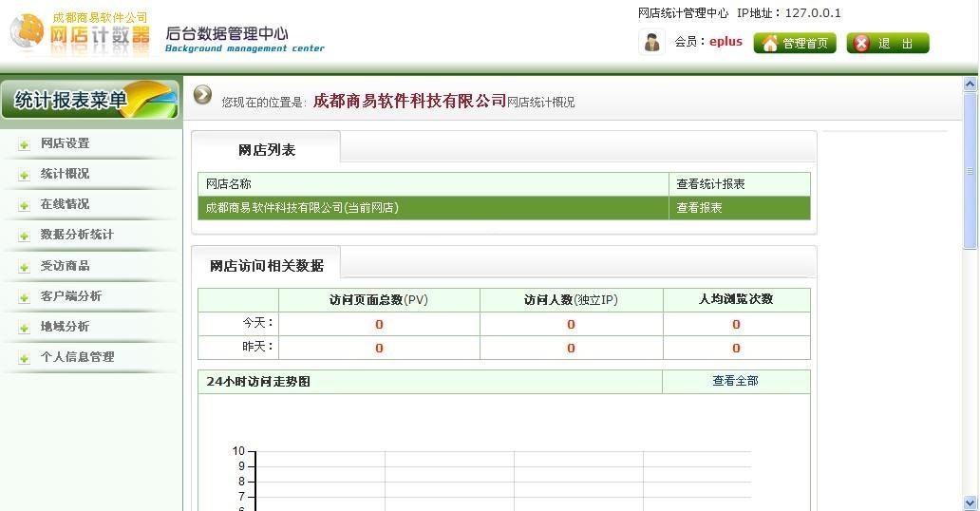The width and height of the screenshot is (980, 511).
Task: Click member name eplus
Action: (x=726, y=41)
